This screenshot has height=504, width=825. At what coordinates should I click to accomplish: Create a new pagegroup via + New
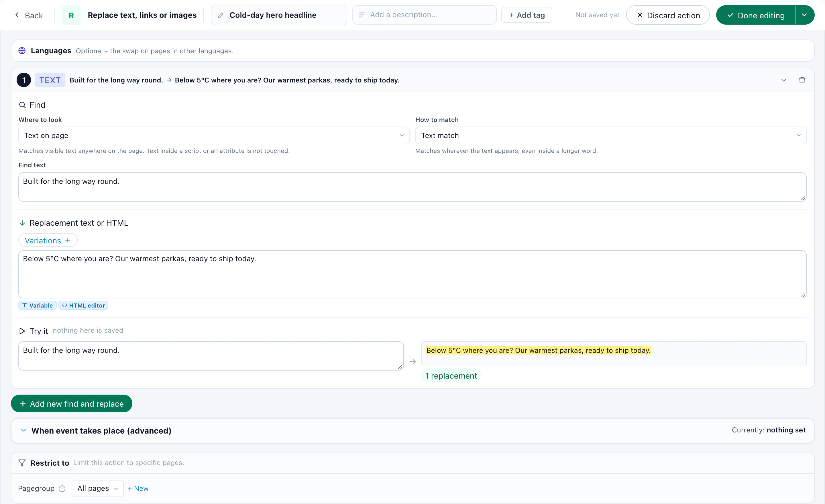(x=138, y=489)
